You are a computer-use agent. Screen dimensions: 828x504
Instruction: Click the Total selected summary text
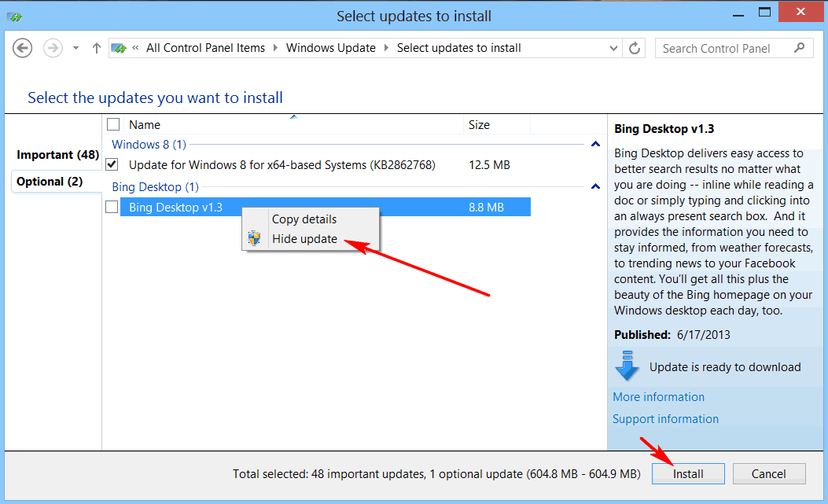436,474
